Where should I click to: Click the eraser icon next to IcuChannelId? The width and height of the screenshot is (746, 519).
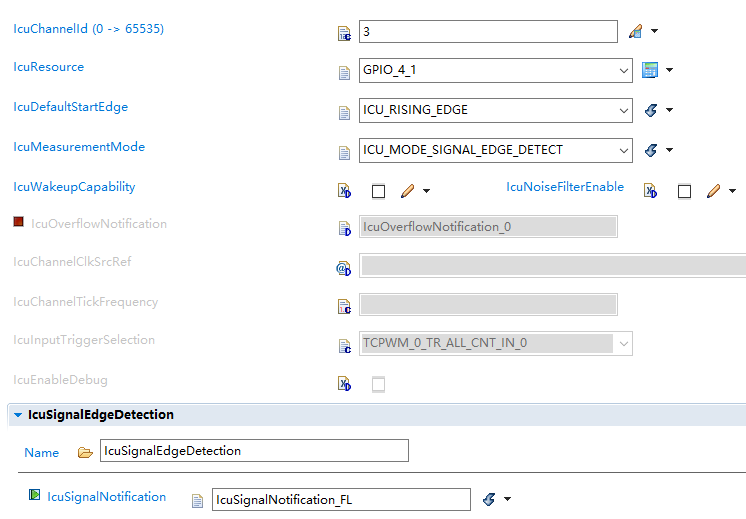pyautogui.click(x=636, y=31)
